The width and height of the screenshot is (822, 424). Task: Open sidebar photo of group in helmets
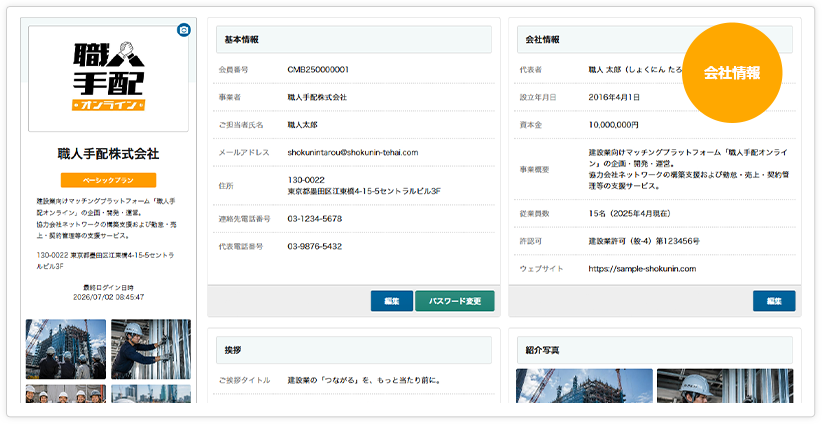click(66, 394)
